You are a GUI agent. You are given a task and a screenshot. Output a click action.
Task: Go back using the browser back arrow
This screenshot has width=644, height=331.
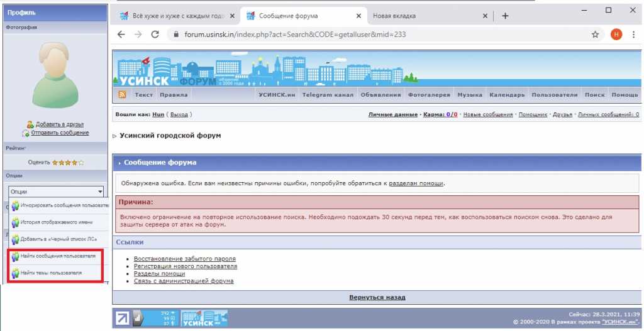tap(121, 35)
